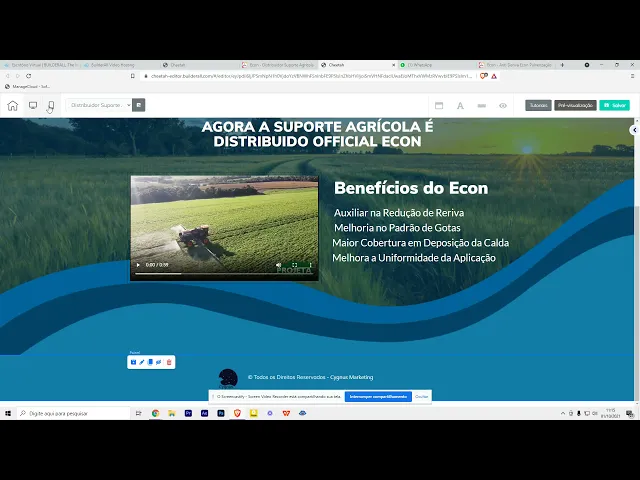Open the text tool letter A icon
640x480 pixels.
[460, 105]
